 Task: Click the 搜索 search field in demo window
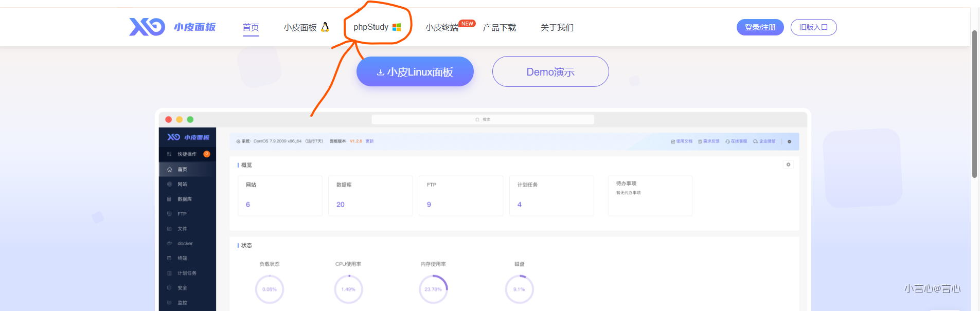tap(483, 119)
